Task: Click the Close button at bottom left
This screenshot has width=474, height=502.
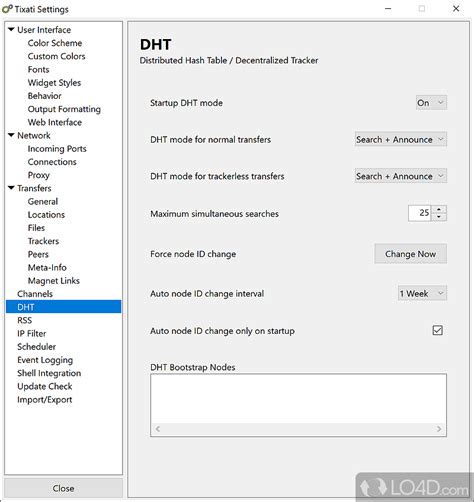Action: [63, 488]
